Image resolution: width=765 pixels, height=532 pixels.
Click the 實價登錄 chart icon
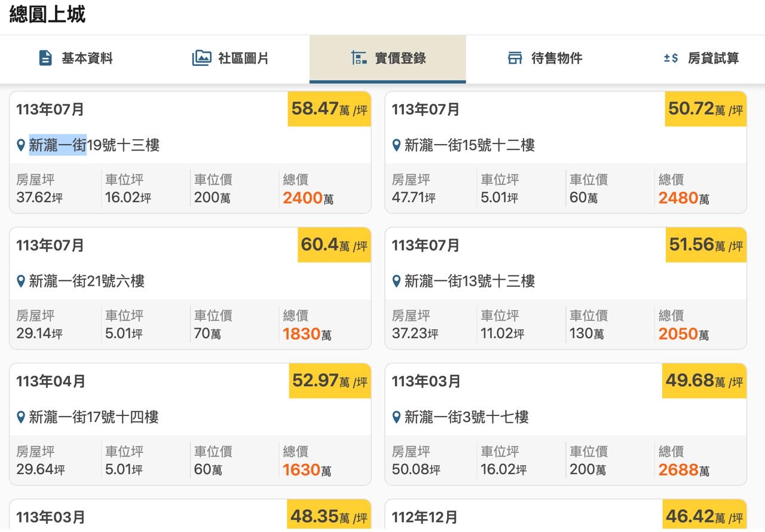tap(359, 58)
